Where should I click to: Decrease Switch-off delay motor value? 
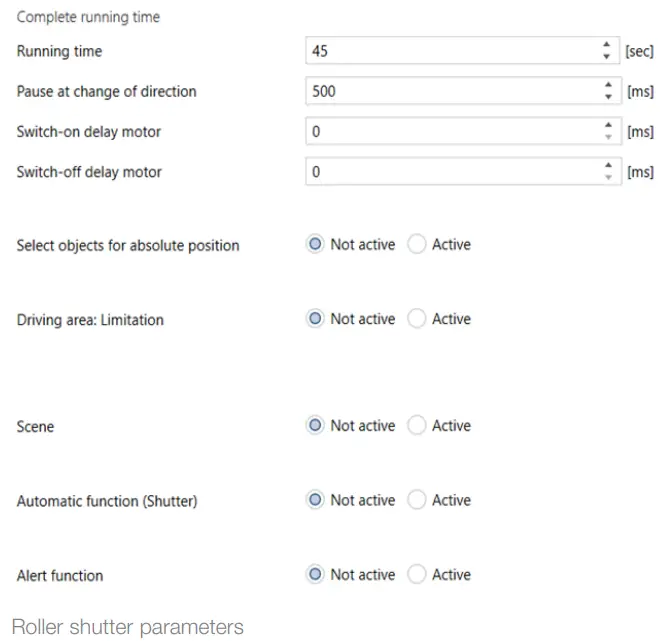(x=606, y=177)
